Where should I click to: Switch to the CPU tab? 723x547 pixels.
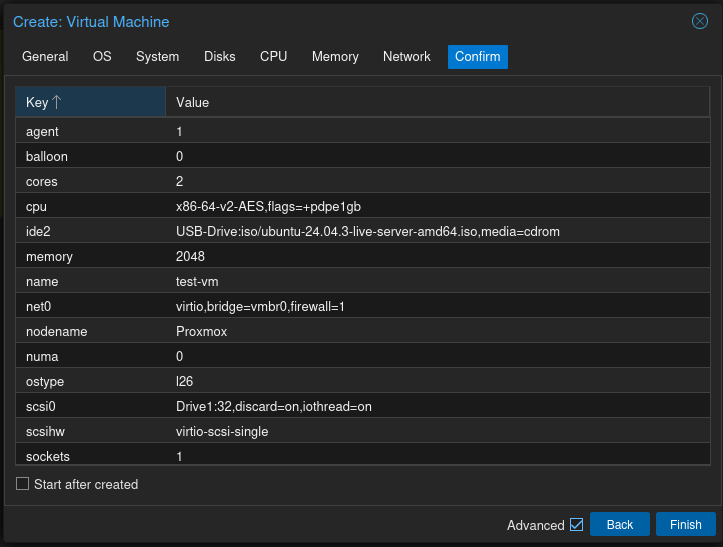[x=273, y=57]
